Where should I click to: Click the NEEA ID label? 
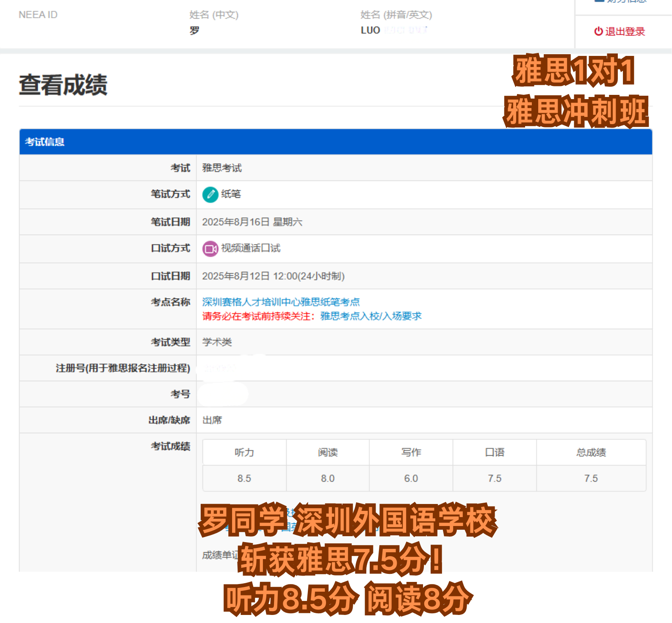tap(38, 15)
